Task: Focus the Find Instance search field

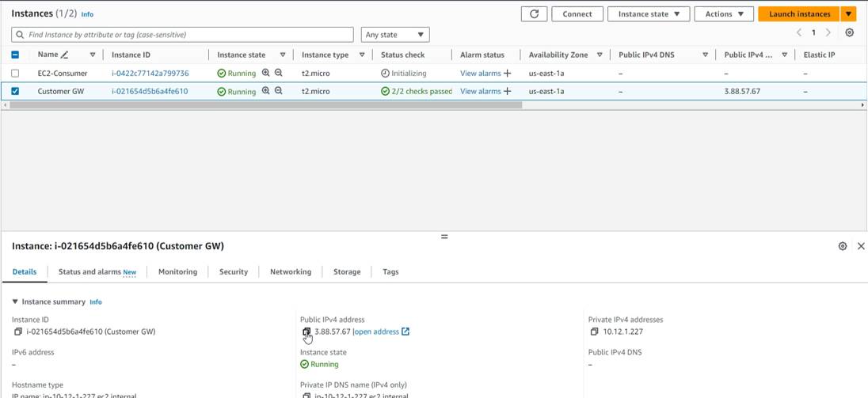Action: pos(183,34)
